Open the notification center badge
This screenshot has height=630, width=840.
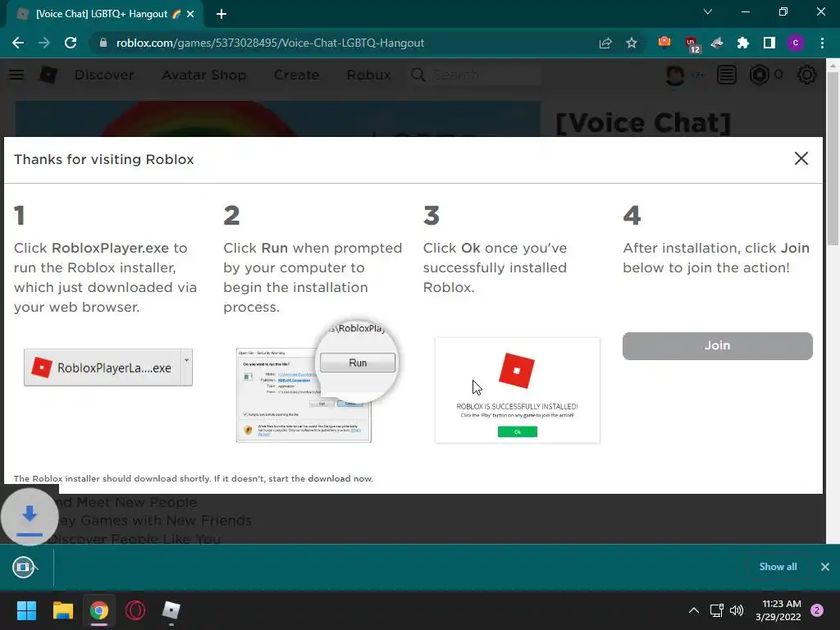[x=817, y=610]
